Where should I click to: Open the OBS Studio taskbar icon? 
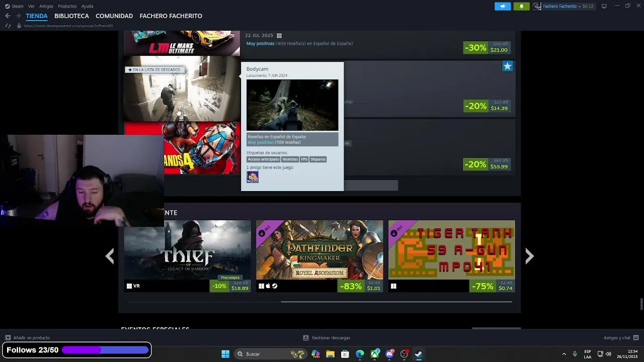(404, 354)
